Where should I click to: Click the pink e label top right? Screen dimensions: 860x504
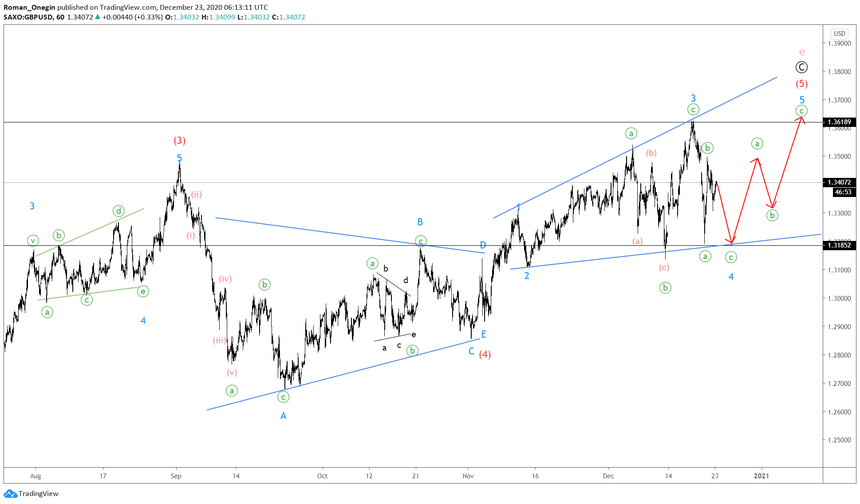(x=801, y=52)
